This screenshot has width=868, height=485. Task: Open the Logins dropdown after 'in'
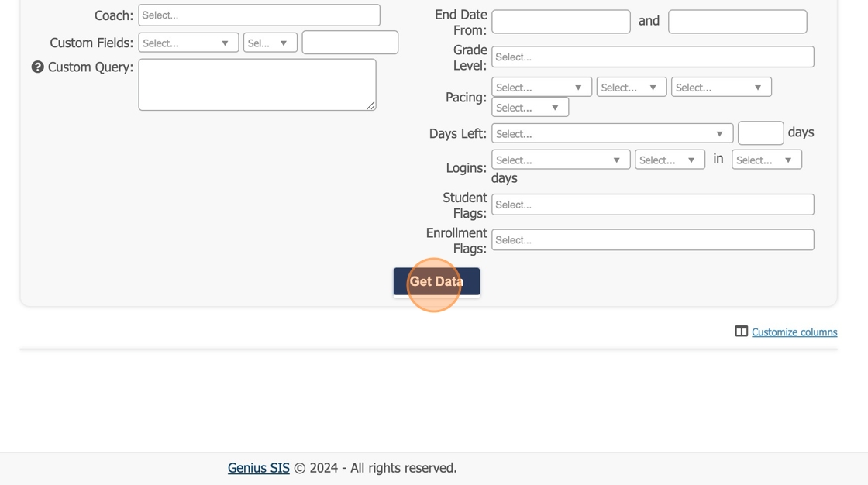(766, 160)
